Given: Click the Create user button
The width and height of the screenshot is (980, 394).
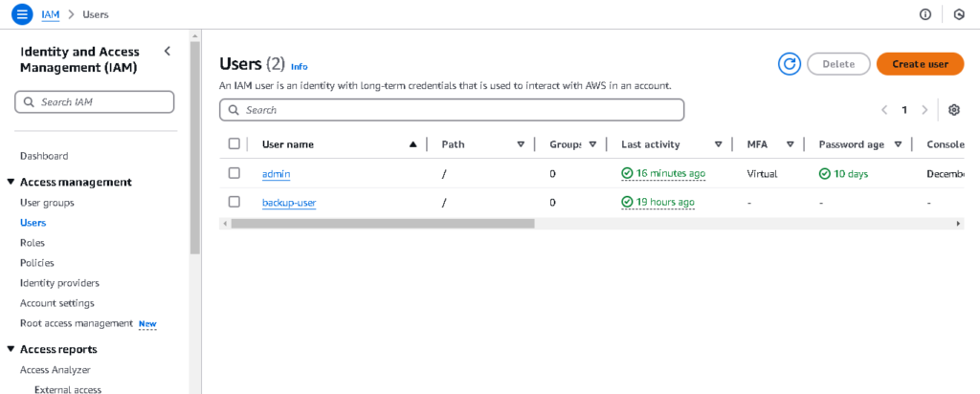Looking at the screenshot, I should point(920,64).
